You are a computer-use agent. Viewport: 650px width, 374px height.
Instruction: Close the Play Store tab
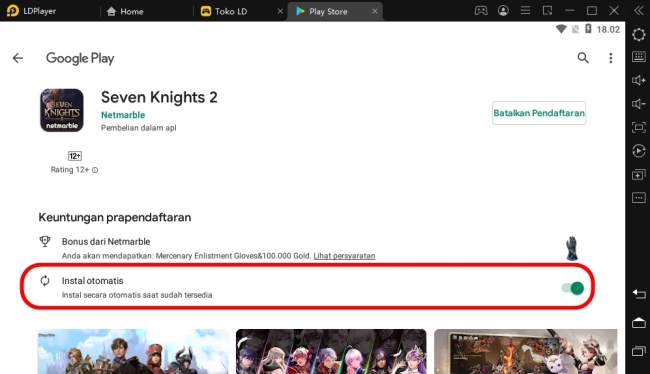pos(375,11)
